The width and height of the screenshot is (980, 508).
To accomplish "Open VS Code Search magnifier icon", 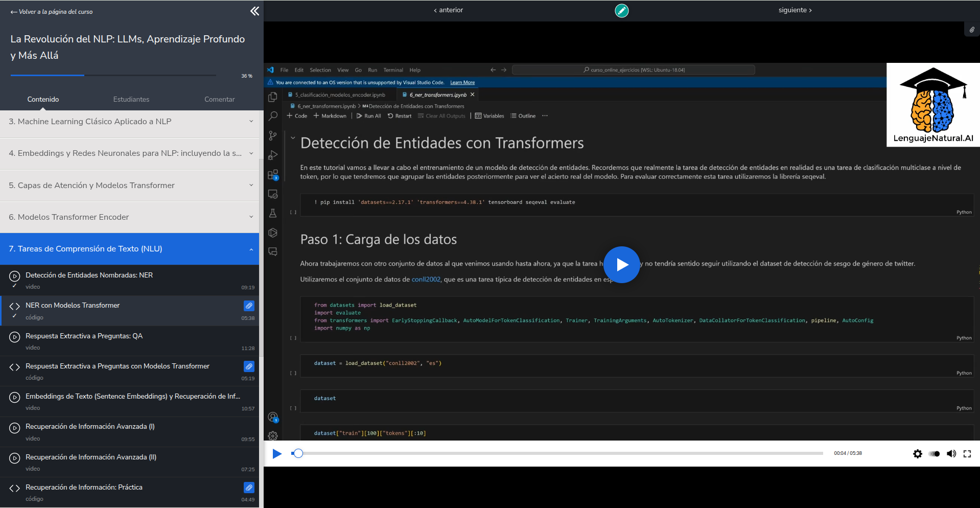I will (x=273, y=116).
